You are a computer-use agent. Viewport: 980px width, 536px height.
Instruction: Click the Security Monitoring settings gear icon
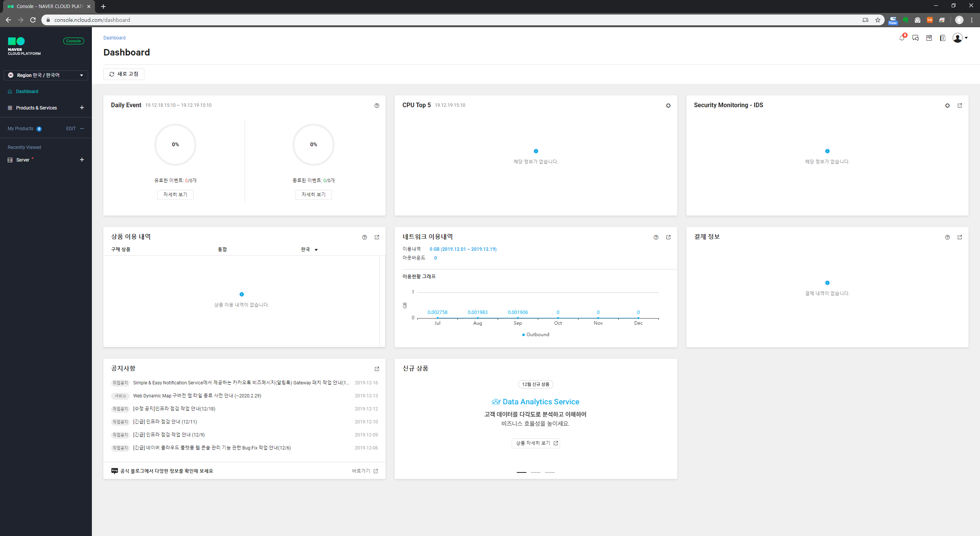click(x=947, y=106)
